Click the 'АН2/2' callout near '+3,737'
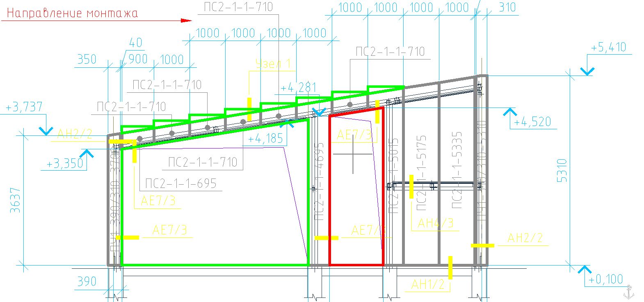 (x=75, y=134)
